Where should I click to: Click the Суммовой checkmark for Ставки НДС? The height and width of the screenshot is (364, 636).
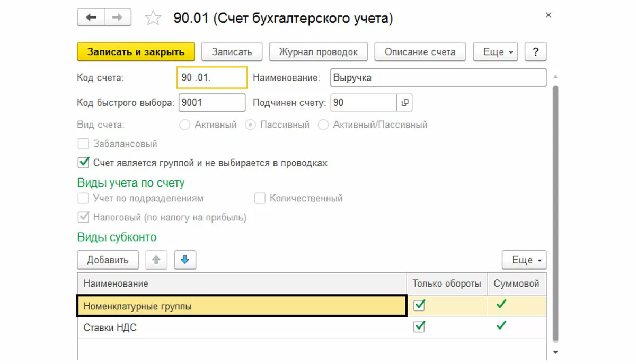501,326
